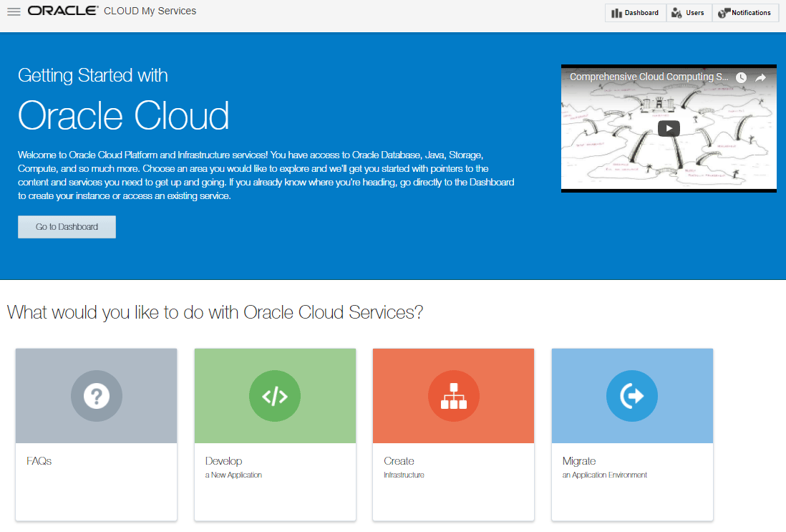
Task: Play the Comprehensive Cloud Computing video
Action: [669, 128]
